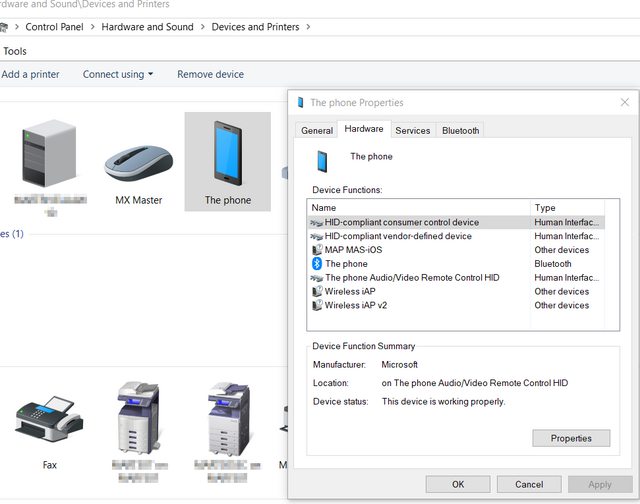Sort device functions by Name column
Screen dimensions: 640x504
pos(419,208)
